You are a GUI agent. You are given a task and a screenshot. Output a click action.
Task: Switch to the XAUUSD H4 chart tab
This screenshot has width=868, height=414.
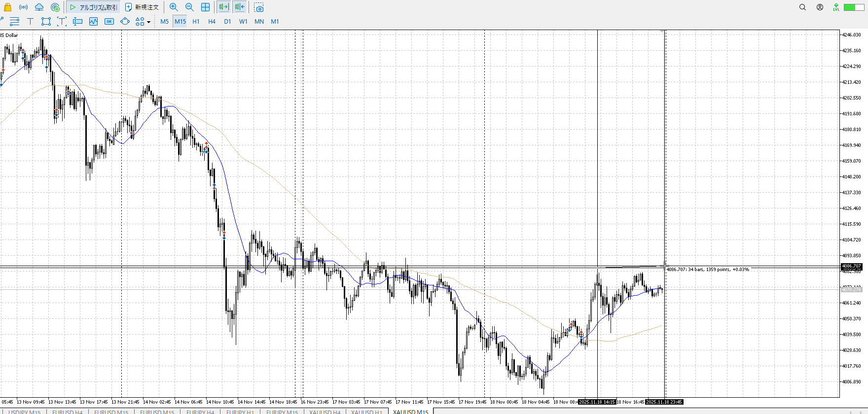tap(325, 412)
